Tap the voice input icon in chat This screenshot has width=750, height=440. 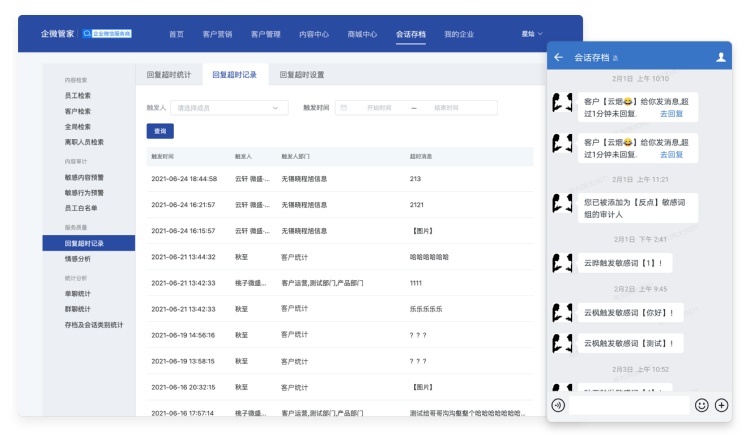tap(558, 405)
